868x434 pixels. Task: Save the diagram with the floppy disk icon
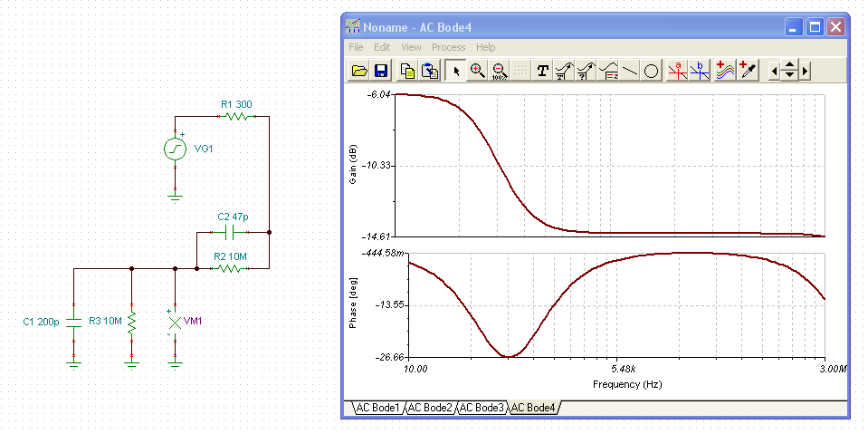coord(381,71)
